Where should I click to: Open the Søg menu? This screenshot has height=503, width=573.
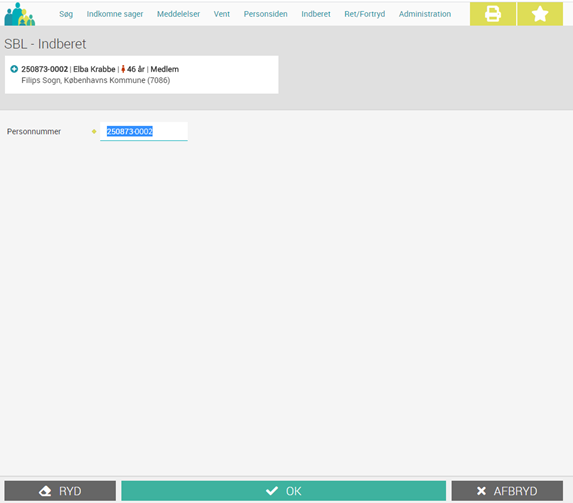[x=66, y=14]
